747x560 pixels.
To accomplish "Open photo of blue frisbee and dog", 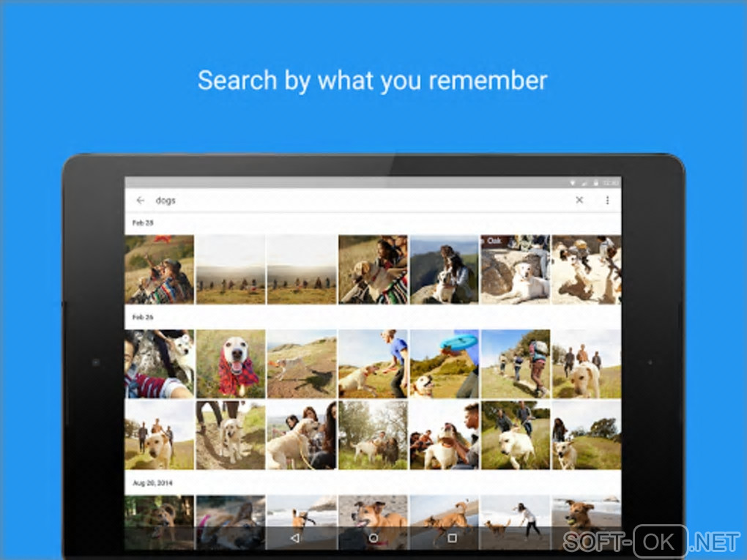I will (x=445, y=364).
